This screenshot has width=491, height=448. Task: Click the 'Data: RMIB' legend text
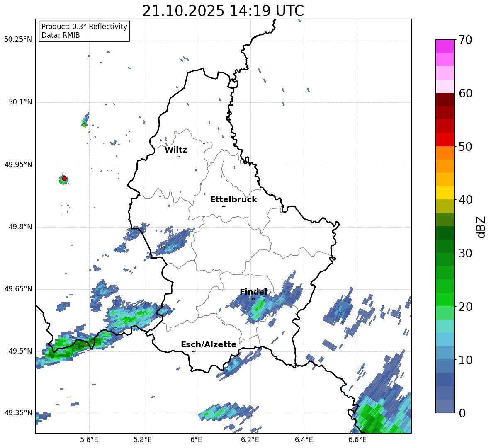tap(61, 35)
